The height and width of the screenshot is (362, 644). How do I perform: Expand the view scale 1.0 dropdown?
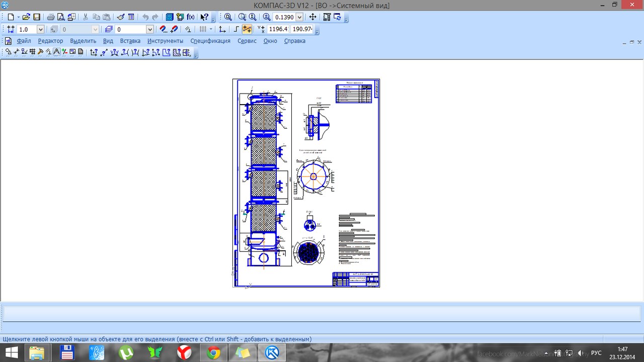click(x=41, y=30)
